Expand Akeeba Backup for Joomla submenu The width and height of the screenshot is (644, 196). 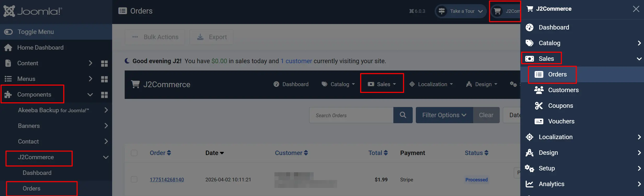[106, 110]
